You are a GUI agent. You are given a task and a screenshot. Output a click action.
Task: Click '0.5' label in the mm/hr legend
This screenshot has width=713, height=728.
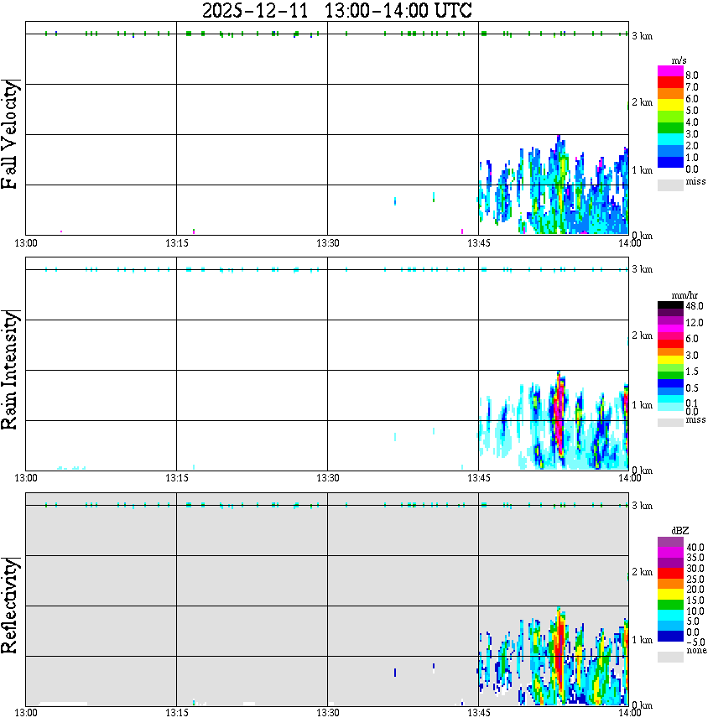click(692, 387)
